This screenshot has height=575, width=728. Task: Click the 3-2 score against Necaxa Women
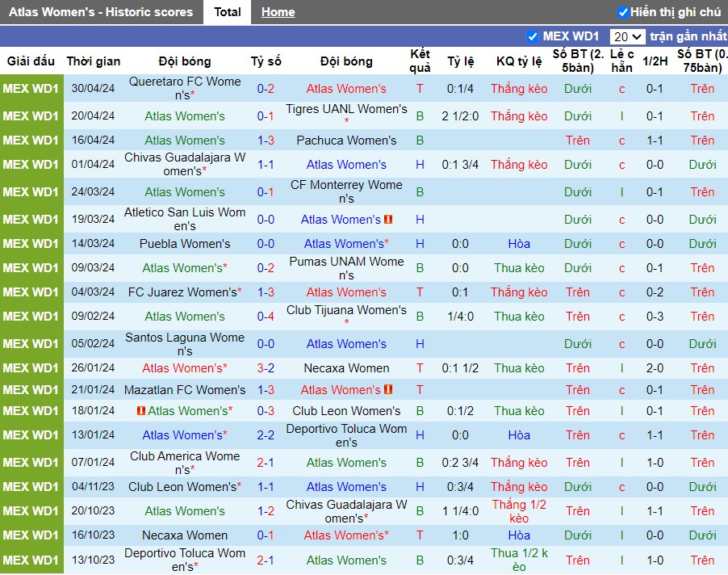(266, 368)
